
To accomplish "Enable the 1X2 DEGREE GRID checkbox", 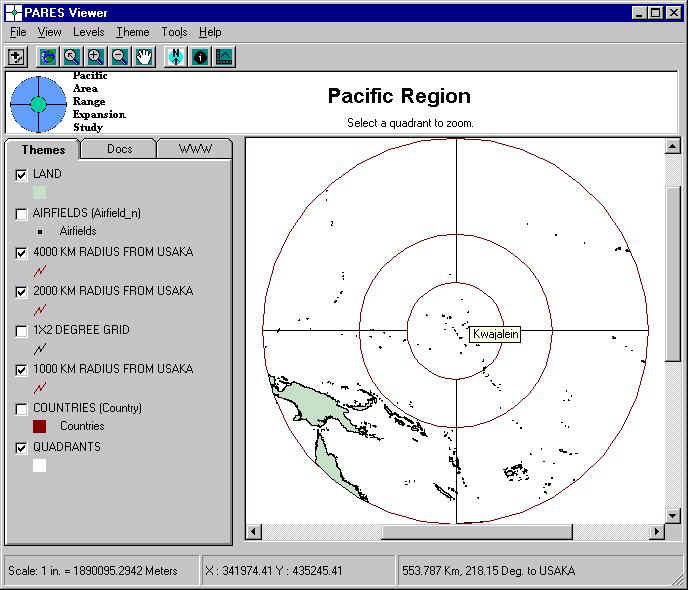I will point(21,331).
